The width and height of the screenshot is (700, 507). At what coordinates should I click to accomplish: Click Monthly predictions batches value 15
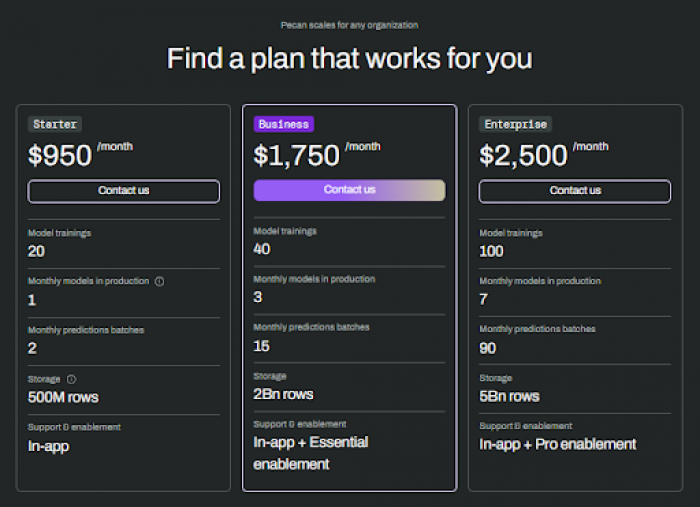pyautogui.click(x=261, y=346)
